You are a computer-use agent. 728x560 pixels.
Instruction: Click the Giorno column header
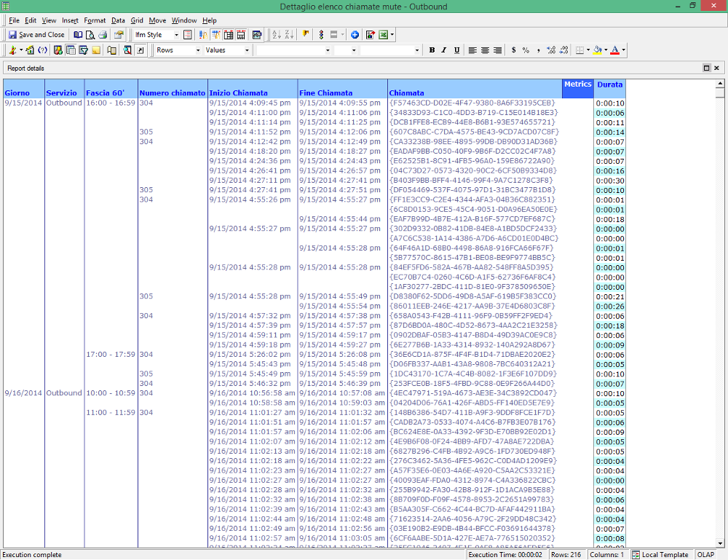[24, 89]
